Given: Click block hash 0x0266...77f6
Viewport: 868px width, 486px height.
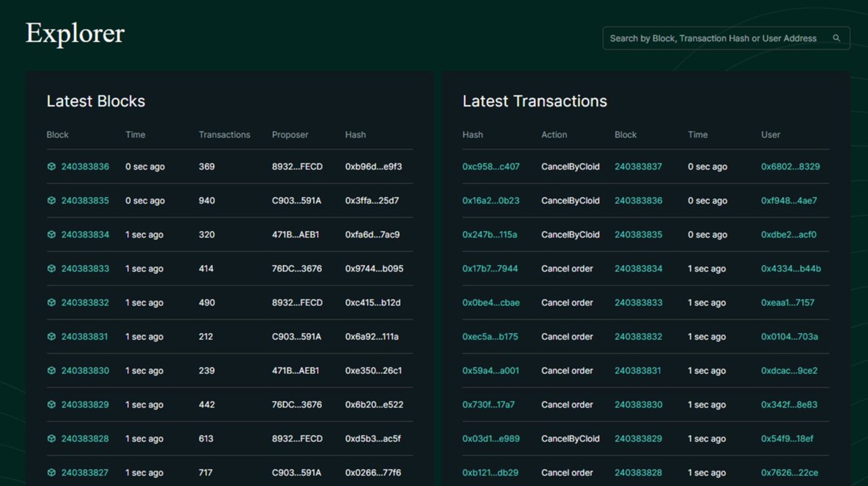Looking at the screenshot, I should pos(373,472).
